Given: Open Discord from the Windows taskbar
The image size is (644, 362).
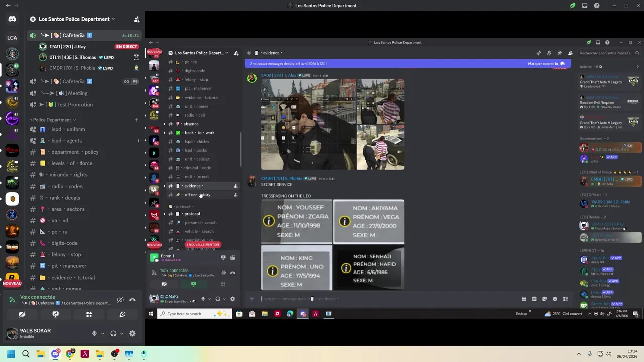Looking at the screenshot, I should pos(55,354).
